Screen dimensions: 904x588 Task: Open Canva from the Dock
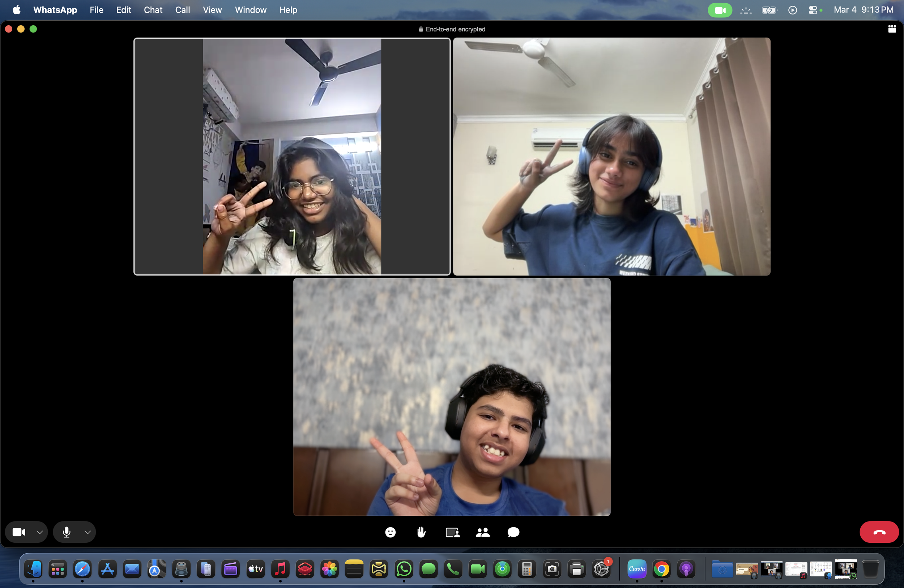pos(637,569)
